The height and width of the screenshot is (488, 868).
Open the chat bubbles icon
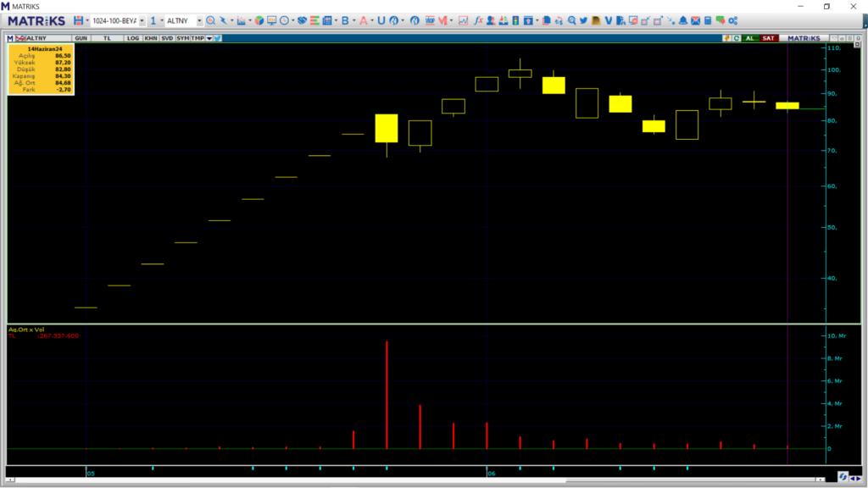721,20
